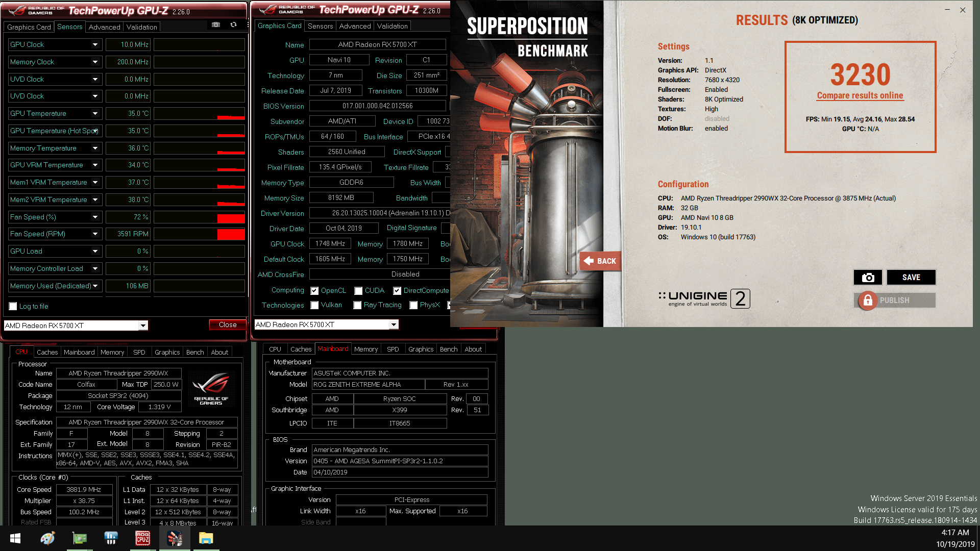Toggle the OpenCL checkbox
Image resolution: width=980 pixels, height=551 pixels.
pos(314,291)
